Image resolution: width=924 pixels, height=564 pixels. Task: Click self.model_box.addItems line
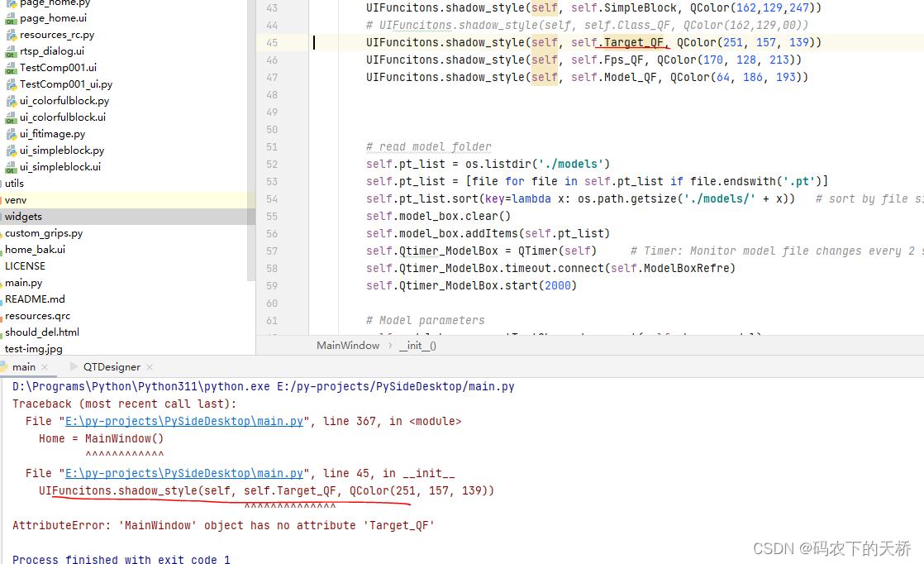488,233
